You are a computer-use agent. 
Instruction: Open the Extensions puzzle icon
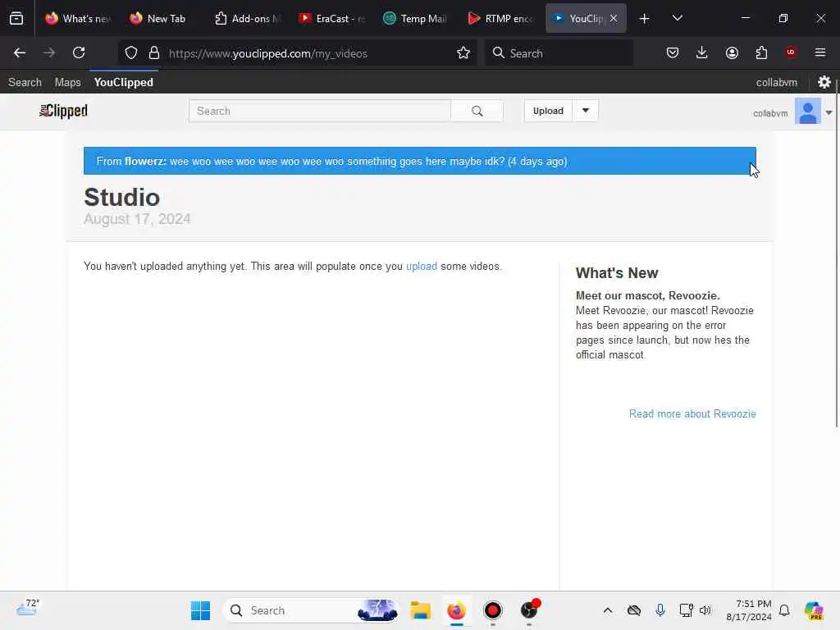point(761,53)
